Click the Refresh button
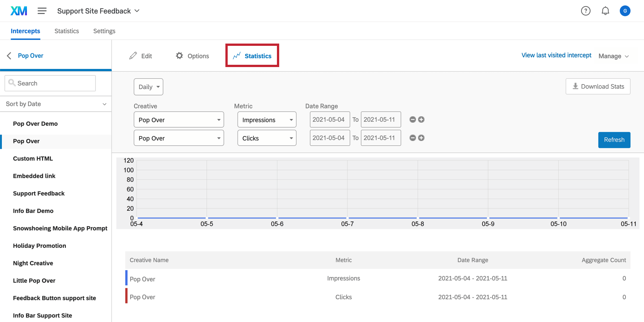Image resolution: width=644 pixels, height=322 pixels. (x=614, y=140)
